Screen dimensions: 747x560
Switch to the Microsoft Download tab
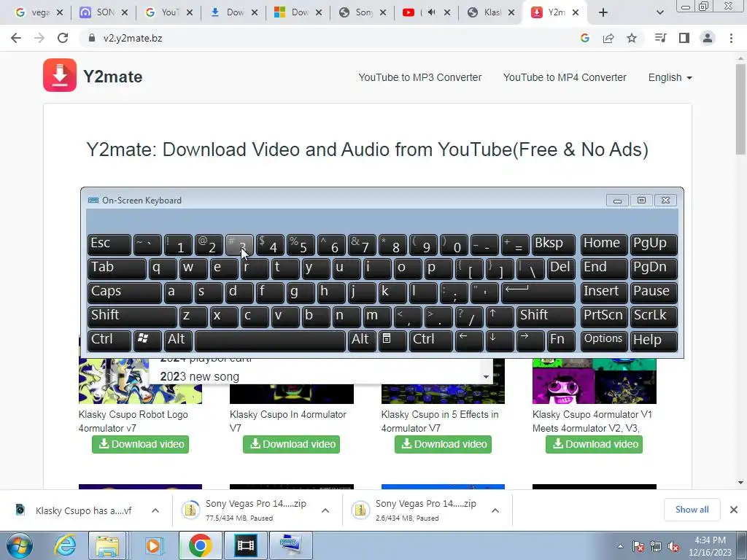click(298, 12)
